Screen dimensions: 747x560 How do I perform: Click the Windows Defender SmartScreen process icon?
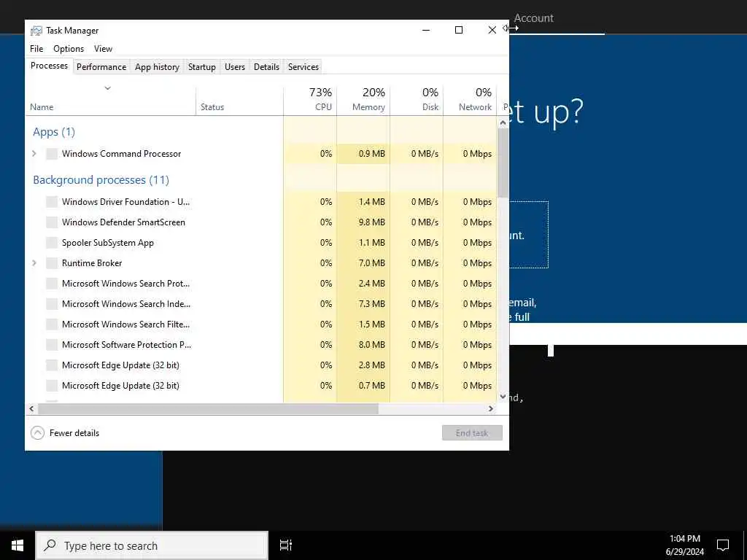[52, 222]
